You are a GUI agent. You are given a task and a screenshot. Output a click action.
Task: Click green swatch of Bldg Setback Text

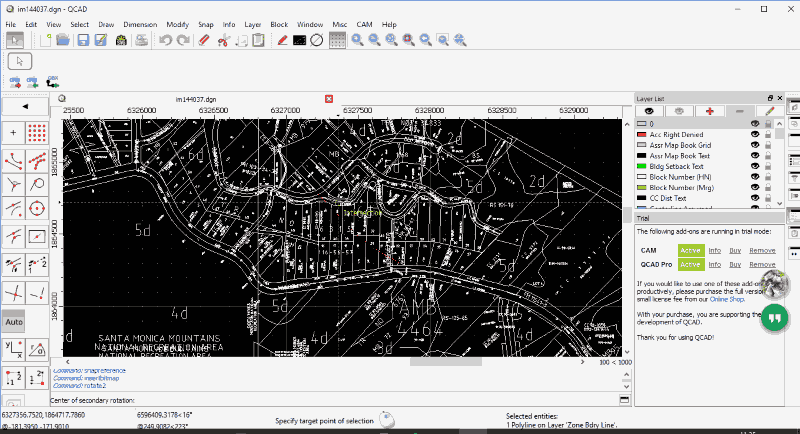point(642,166)
